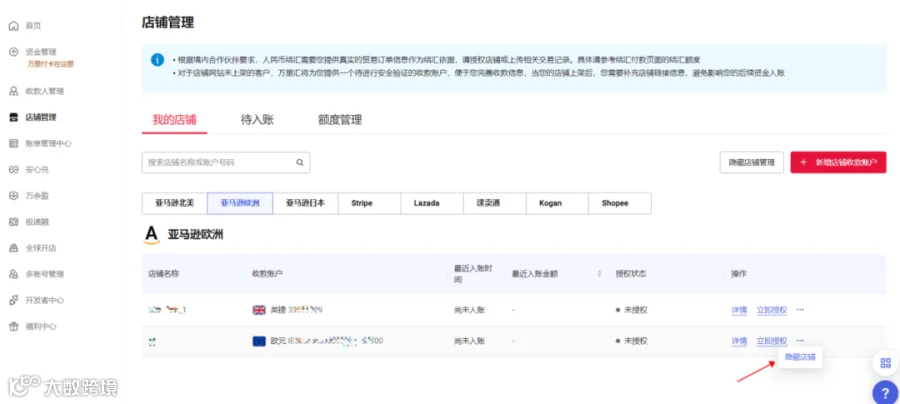Image resolution: width=900 pixels, height=404 pixels.
Task: Click the EU flag icon in 欧元 row
Action: [x=259, y=341]
